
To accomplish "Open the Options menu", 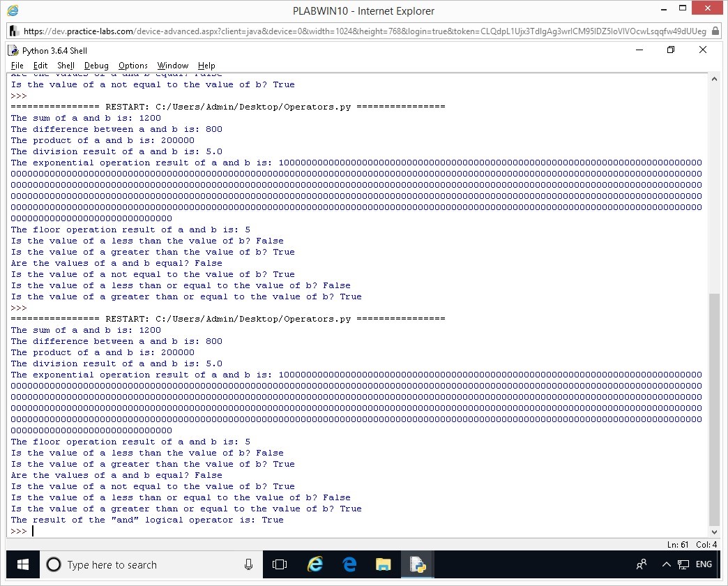I will point(132,66).
